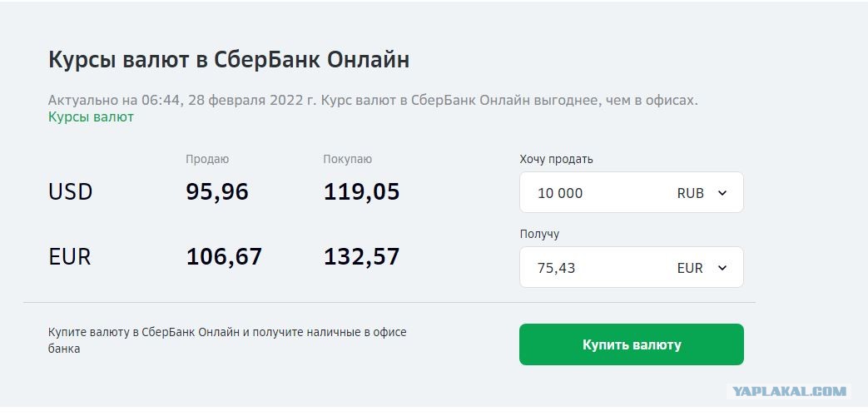Select the EUR currency label in Получу
The width and height of the screenshot is (868, 416).
pos(690,268)
